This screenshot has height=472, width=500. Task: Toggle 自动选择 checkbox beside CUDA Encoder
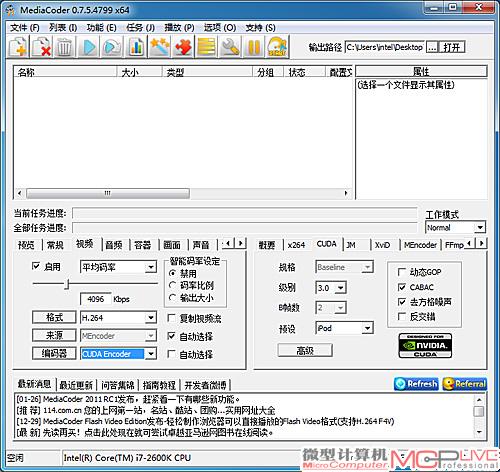(x=171, y=354)
